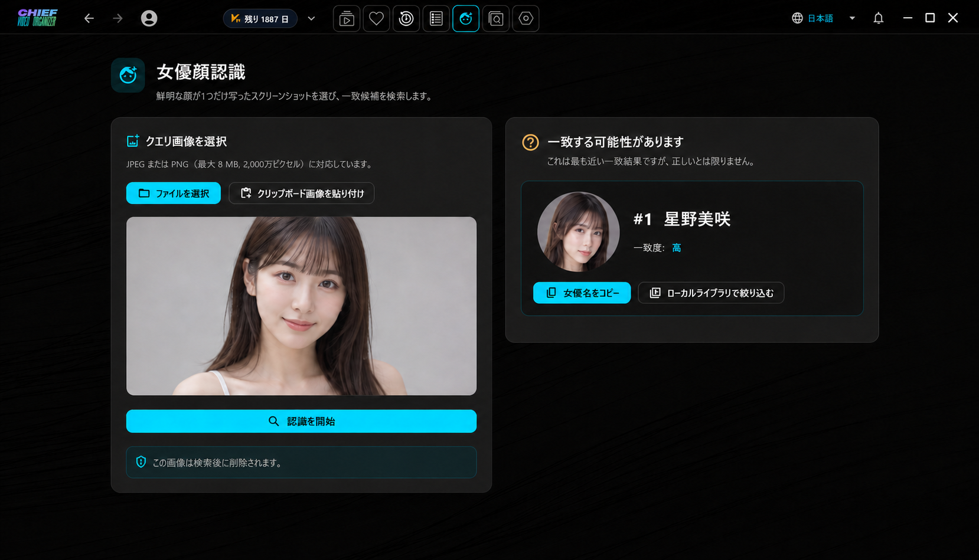This screenshot has height=560, width=979.
Task: Click the 一致度 value 高
Action: 677,248
